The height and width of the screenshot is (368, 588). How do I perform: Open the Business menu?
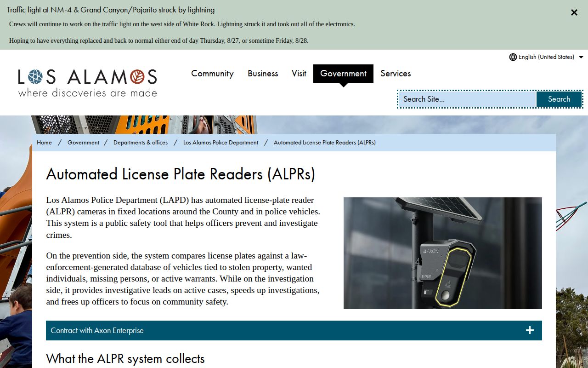coord(263,74)
